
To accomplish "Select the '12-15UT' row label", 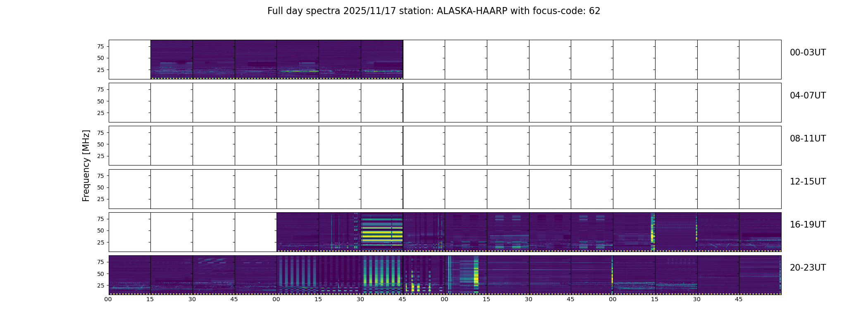I will tap(808, 182).
